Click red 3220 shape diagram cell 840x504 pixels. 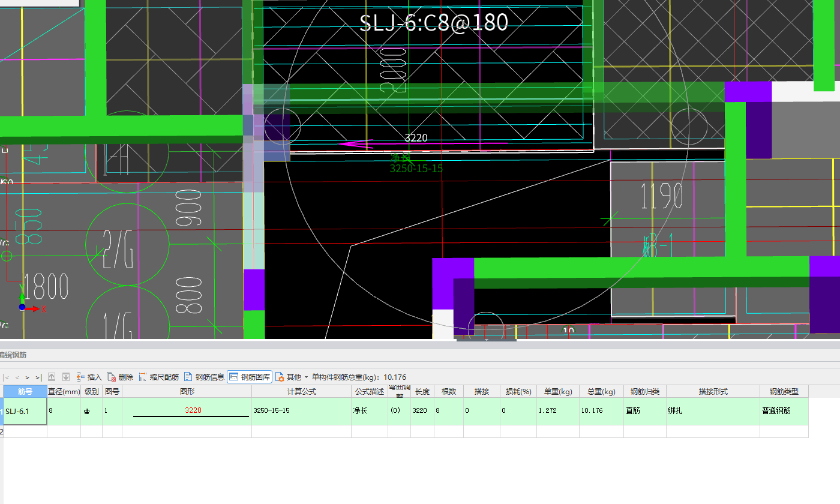[187, 411]
